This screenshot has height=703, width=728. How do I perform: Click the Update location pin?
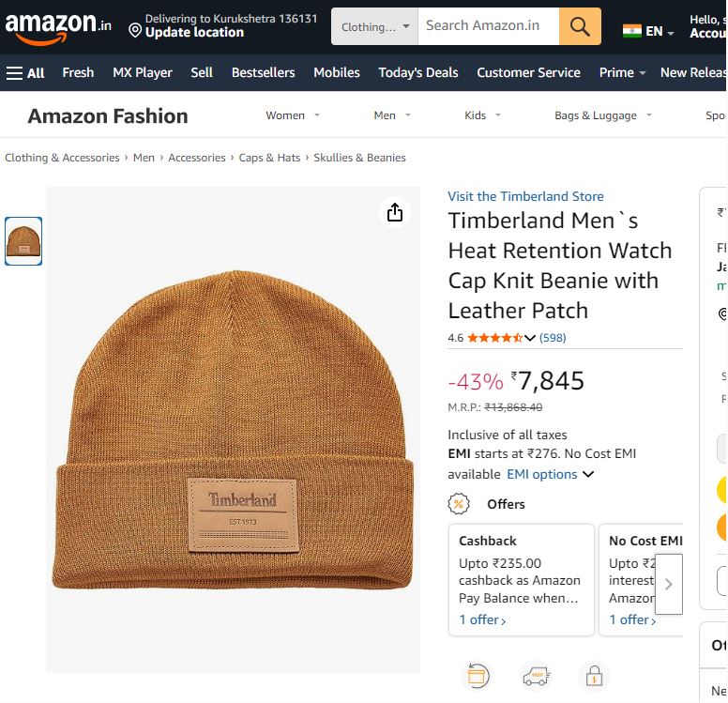pyautogui.click(x=136, y=32)
